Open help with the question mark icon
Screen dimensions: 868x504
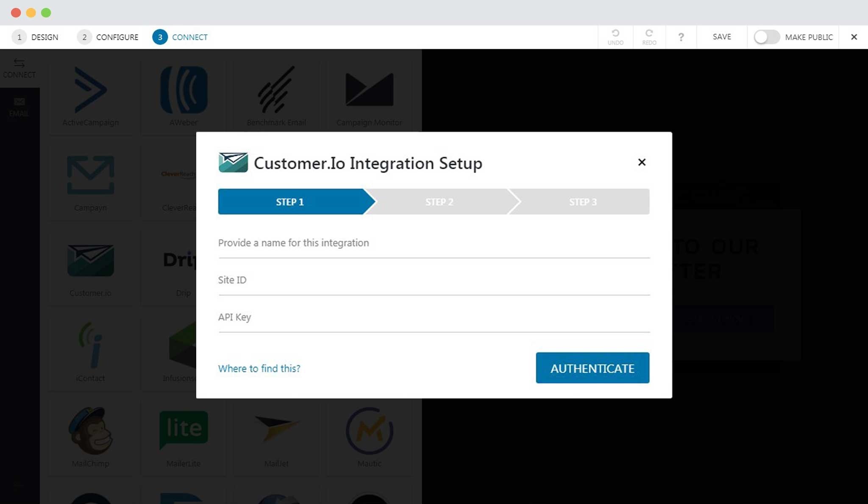tap(681, 37)
